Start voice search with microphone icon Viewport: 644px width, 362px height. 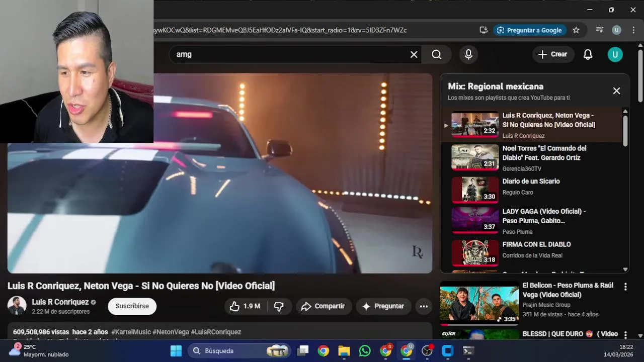pos(468,54)
